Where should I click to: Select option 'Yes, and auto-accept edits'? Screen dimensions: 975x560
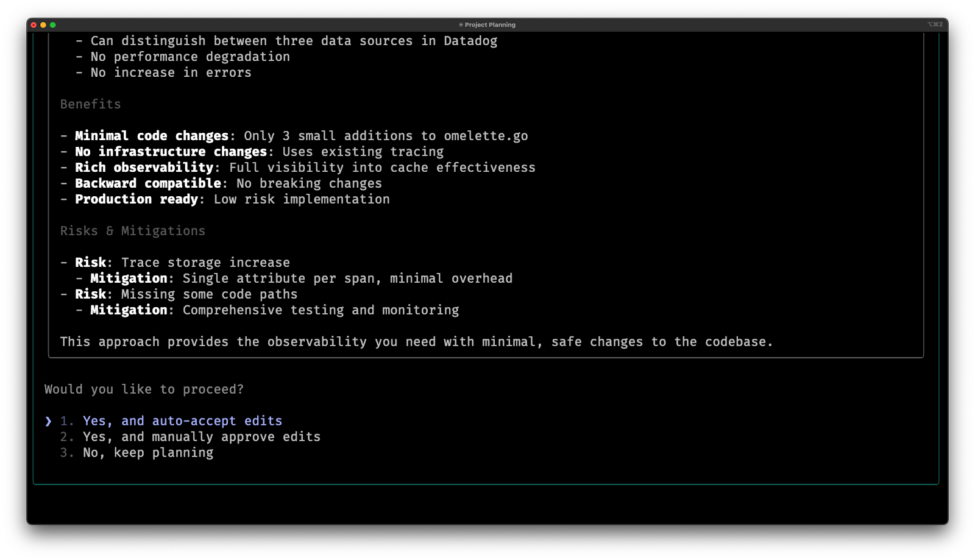click(x=182, y=421)
